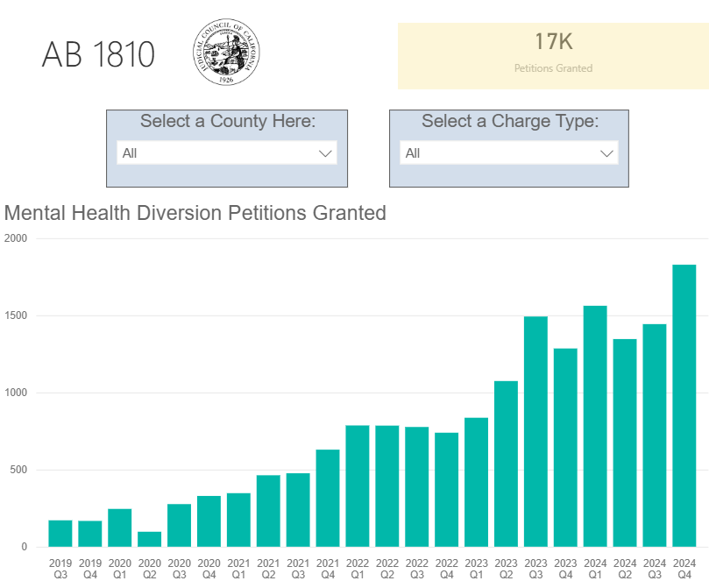Click the Mental Health Diversion Petitions Granted title
This screenshot has height=588, width=709.
pos(195,213)
